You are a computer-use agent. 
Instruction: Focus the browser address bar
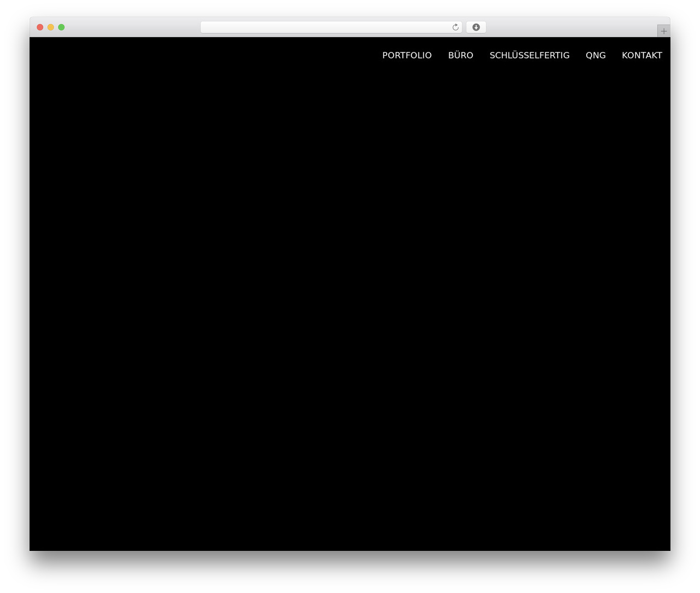331,27
